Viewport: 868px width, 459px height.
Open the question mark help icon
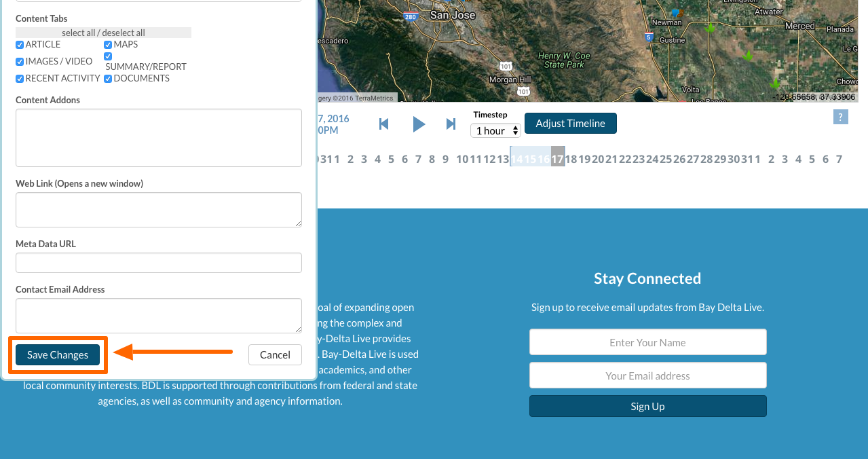(x=840, y=117)
